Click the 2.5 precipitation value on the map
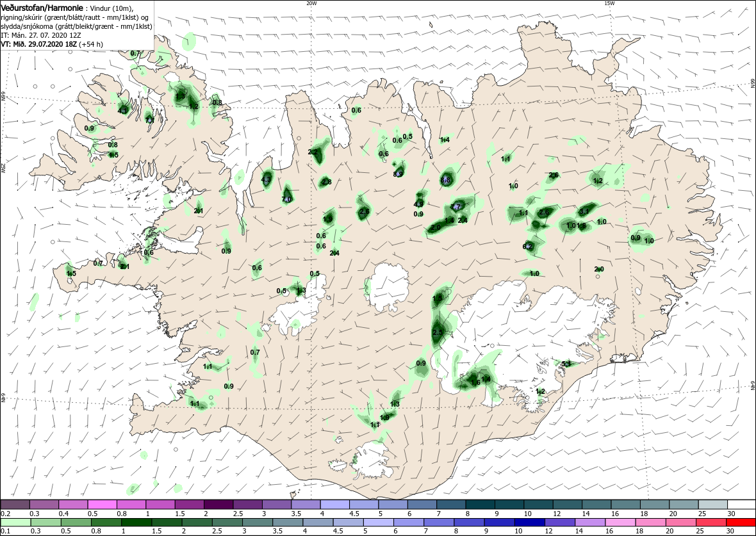The width and height of the screenshot is (756, 536). click(x=438, y=332)
